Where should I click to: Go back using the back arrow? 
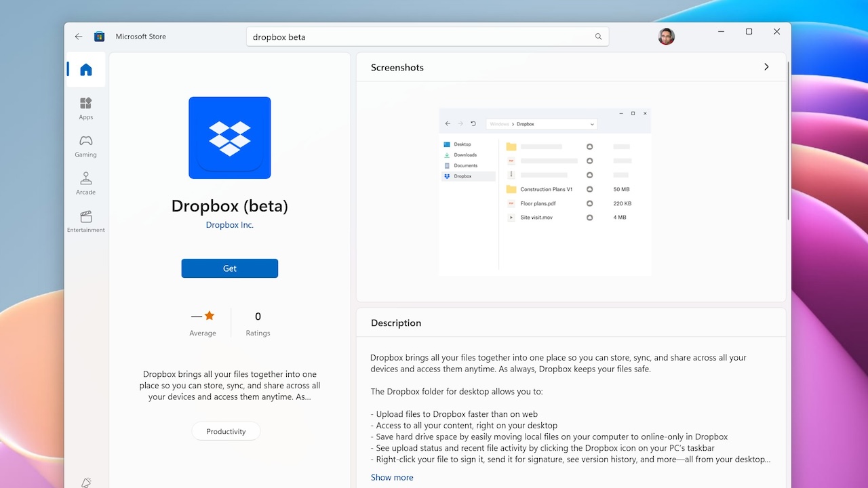79,37
